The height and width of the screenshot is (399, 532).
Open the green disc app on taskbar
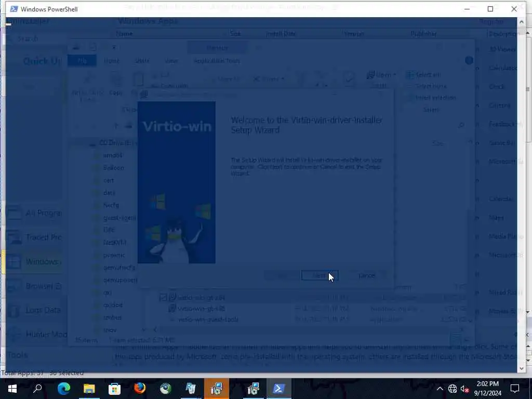click(x=166, y=389)
